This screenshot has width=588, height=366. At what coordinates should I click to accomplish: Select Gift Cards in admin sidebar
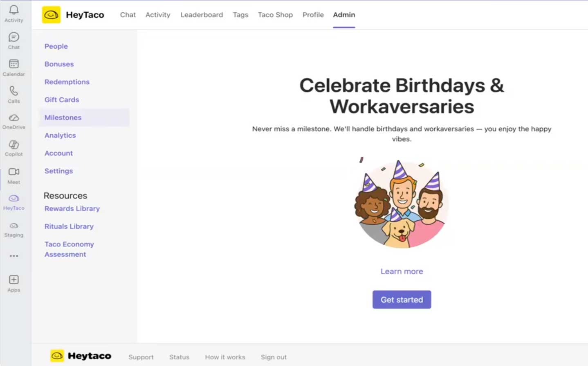point(62,100)
